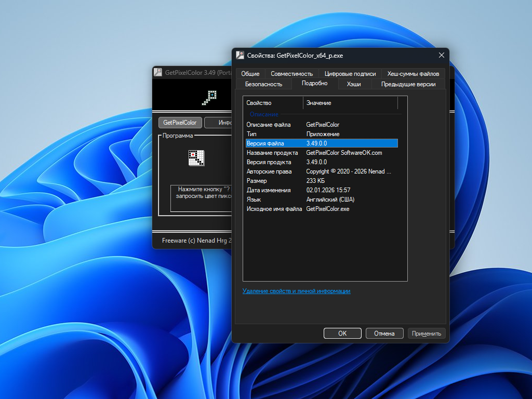Viewport: 532px width, 399px height.
Task: Click the Свойства dialog title bar icon
Action: pos(240,55)
